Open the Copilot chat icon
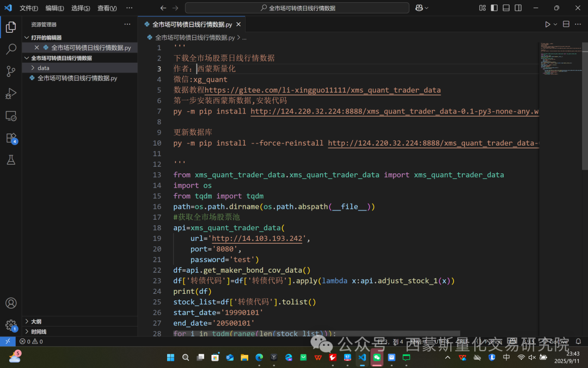Viewport: 588px width, 368px height. [x=419, y=8]
